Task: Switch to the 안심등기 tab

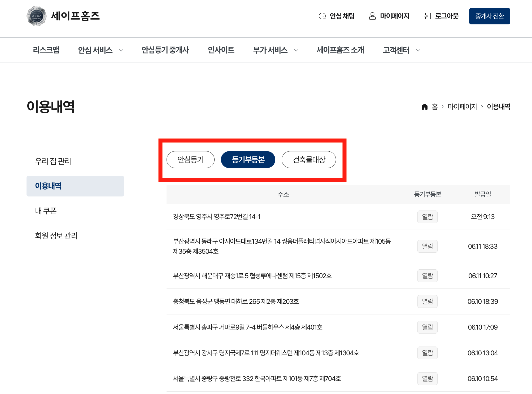Action: (190, 160)
